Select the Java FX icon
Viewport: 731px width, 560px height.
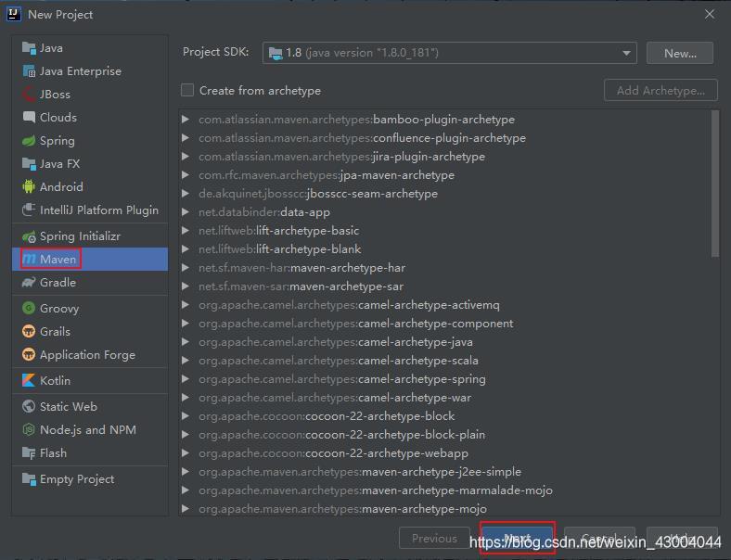coord(29,164)
